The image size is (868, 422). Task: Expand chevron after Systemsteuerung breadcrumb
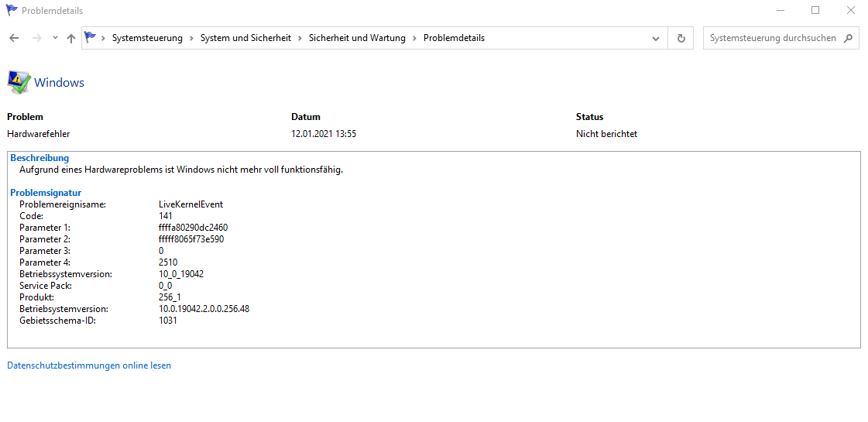coord(191,38)
